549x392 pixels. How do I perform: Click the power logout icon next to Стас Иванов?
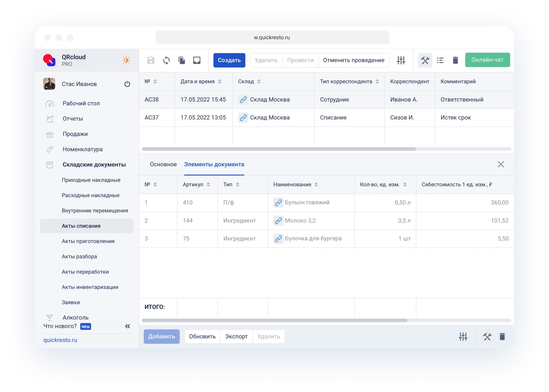coord(127,84)
